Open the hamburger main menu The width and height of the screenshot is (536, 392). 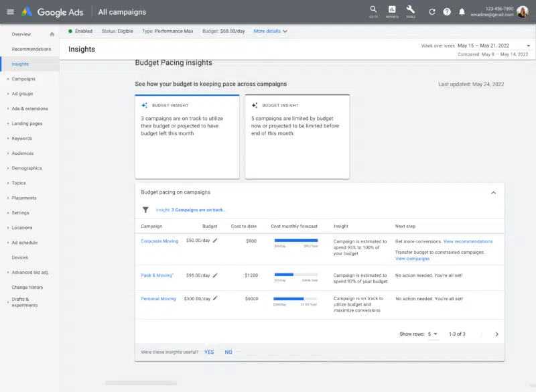(9, 12)
